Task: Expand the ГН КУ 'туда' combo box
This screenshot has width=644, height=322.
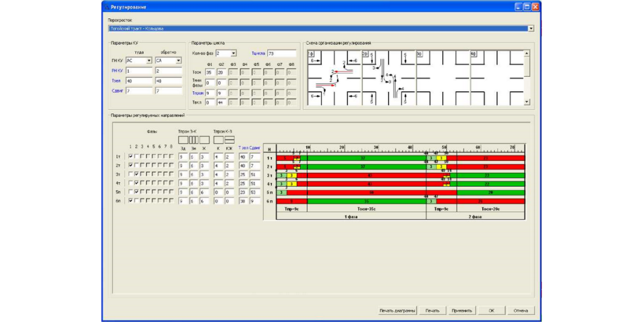Action: (149, 61)
